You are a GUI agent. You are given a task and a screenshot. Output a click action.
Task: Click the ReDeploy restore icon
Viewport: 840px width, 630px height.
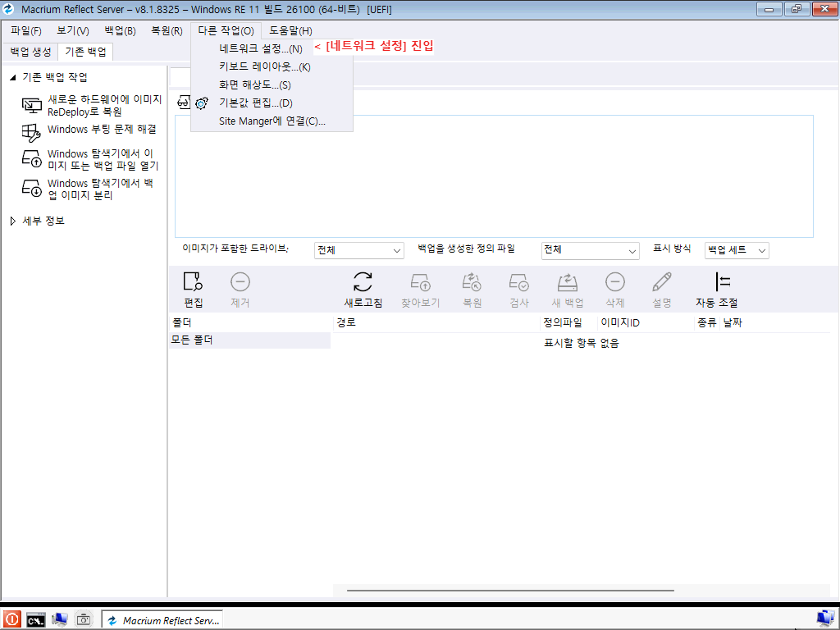tap(32, 106)
